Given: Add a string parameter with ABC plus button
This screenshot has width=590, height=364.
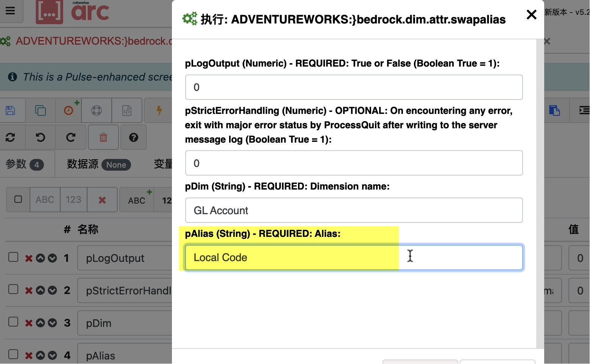Looking at the screenshot, I should (x=137, y=200).
